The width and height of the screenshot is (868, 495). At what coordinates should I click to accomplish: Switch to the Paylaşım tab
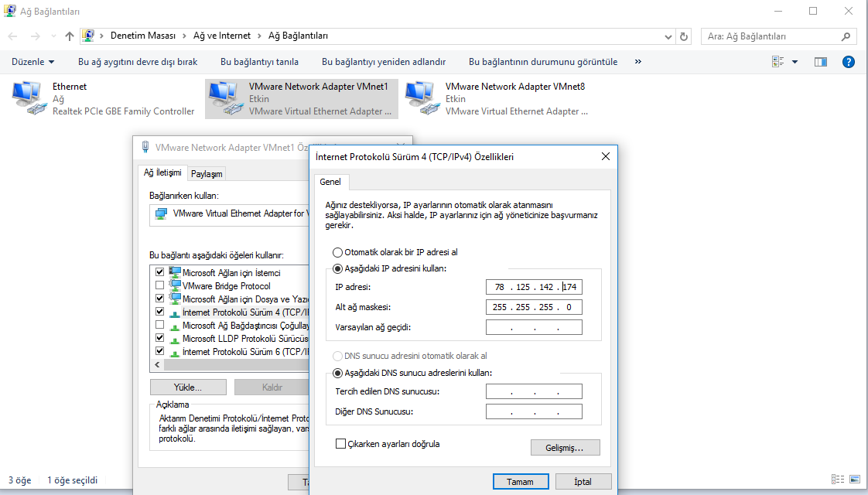207,174
